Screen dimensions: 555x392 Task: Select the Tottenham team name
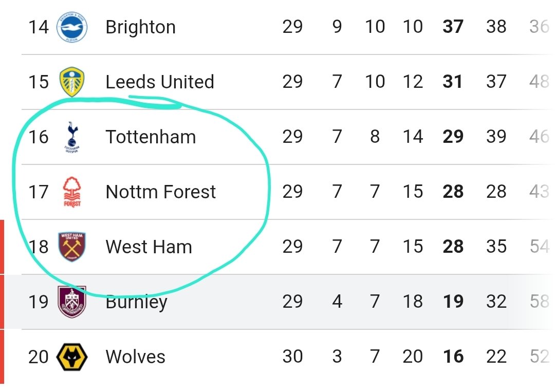(x=151, y=137)
